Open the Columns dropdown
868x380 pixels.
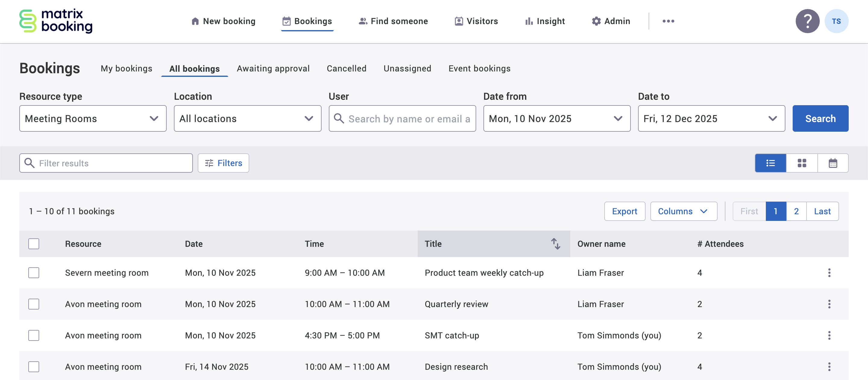[683, 211]
